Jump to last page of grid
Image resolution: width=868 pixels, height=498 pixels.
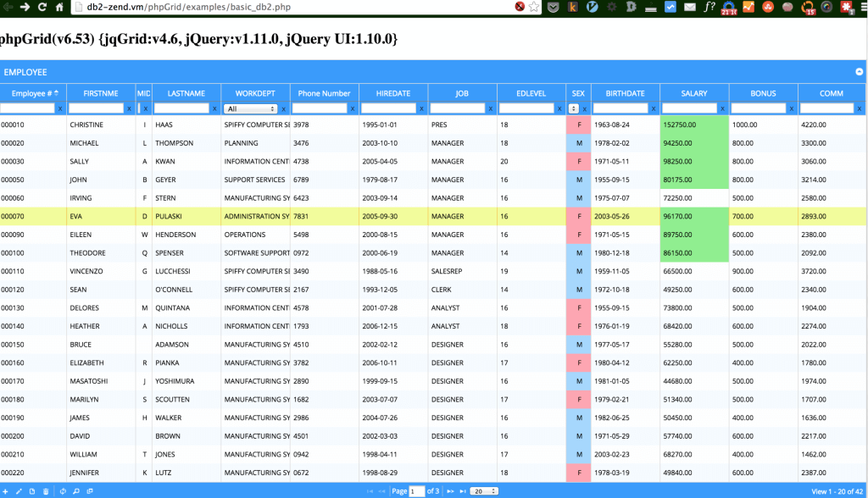coord(463,491)
